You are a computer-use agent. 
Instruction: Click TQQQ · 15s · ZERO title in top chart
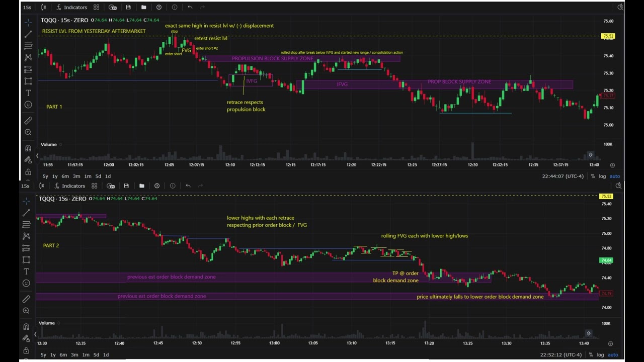point(64,20)
